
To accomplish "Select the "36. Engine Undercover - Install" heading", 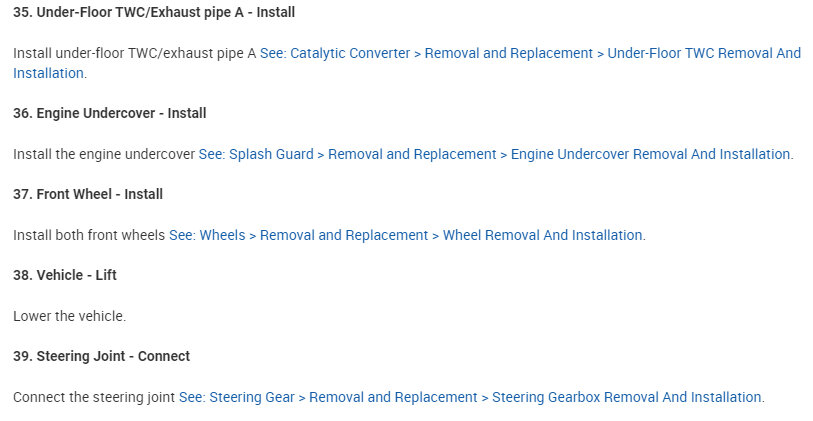I will [x=110, y=113].
